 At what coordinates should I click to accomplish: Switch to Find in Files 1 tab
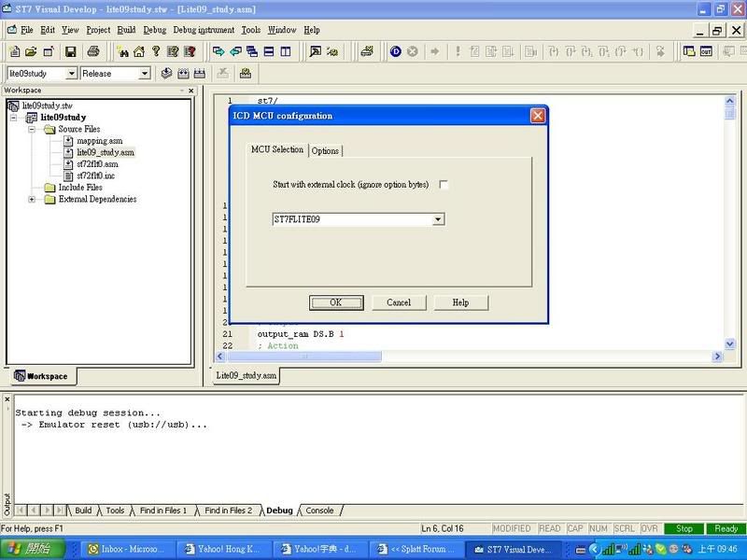162,511
